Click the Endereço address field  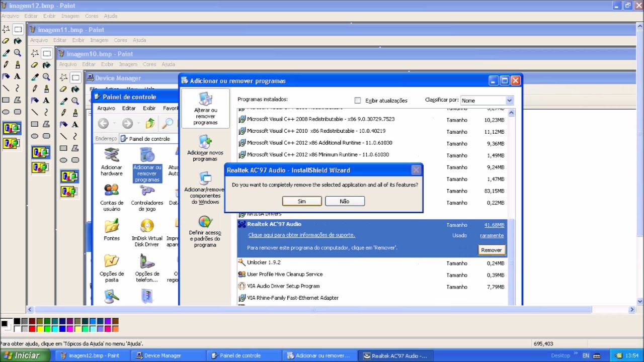[x=149, y=139]
